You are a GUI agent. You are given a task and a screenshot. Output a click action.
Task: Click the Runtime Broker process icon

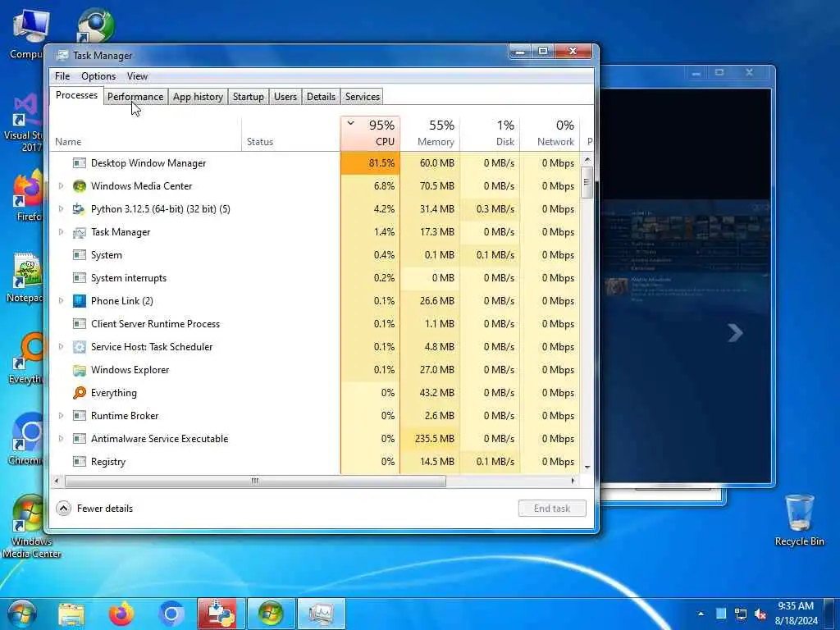point(80,416)
